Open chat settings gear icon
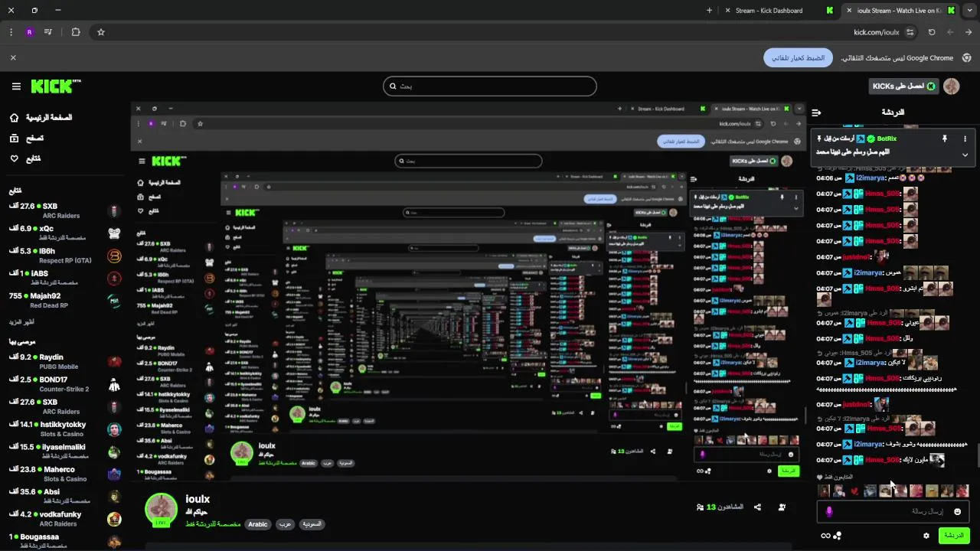This screenshot has width=980, height=551. (926, 536)
